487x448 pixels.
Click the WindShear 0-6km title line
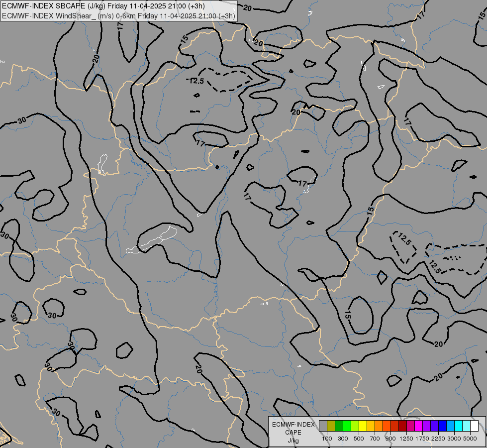(x=118, y=15)
